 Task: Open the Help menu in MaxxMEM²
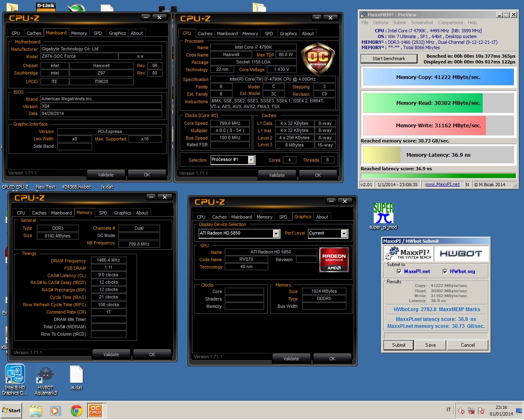click(472, 23)
